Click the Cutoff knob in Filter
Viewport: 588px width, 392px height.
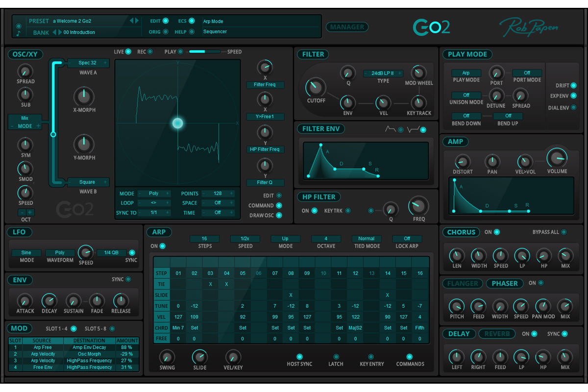pyautogui.click(x=316, y=87)
